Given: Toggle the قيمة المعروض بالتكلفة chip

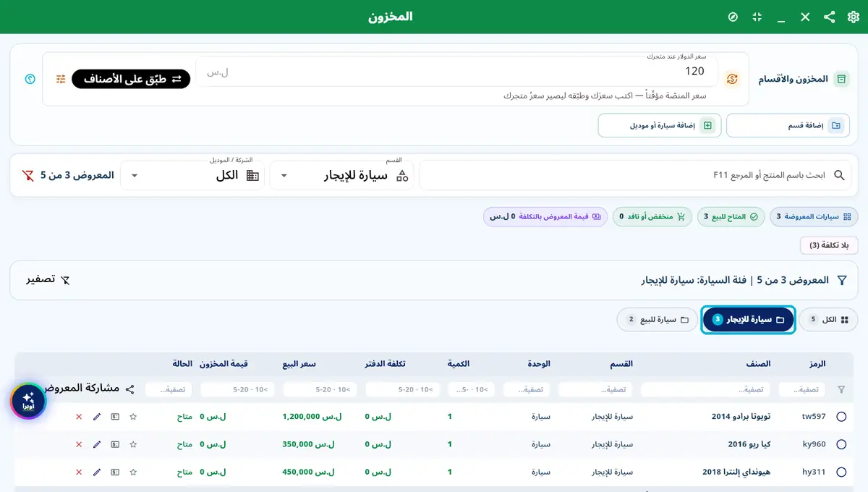Looking at the screenshot, I should (x=545, y=216).
